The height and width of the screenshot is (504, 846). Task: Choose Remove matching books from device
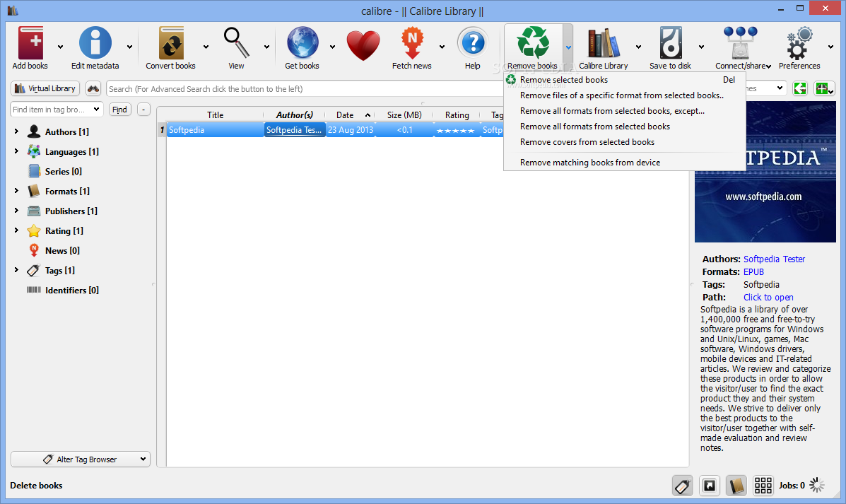(x=625, y=163)
